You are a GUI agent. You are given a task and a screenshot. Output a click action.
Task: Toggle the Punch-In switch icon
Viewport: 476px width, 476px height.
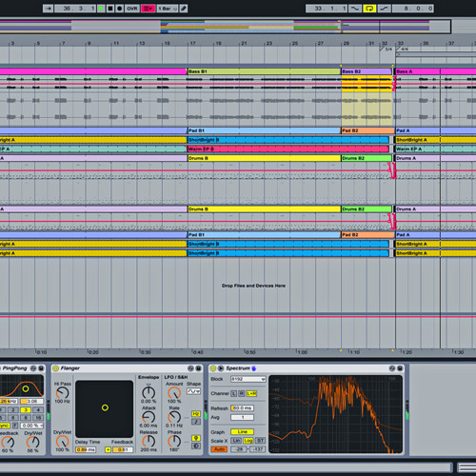[354, 9]
